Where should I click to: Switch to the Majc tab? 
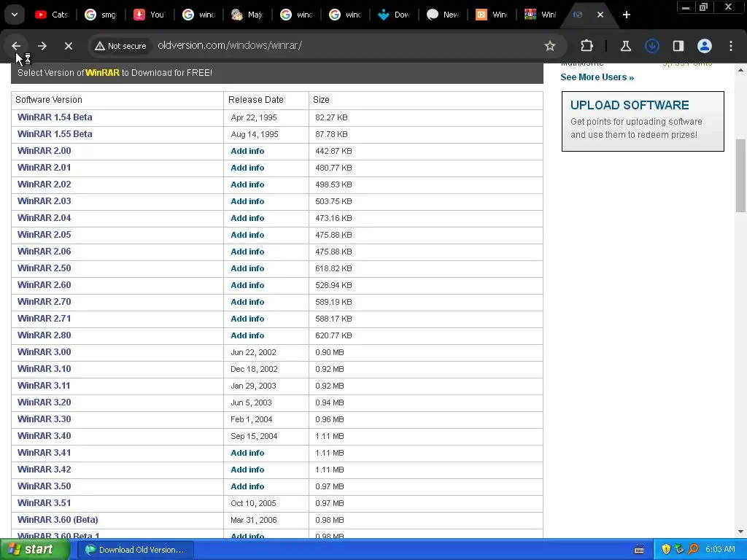click(247, 15)
